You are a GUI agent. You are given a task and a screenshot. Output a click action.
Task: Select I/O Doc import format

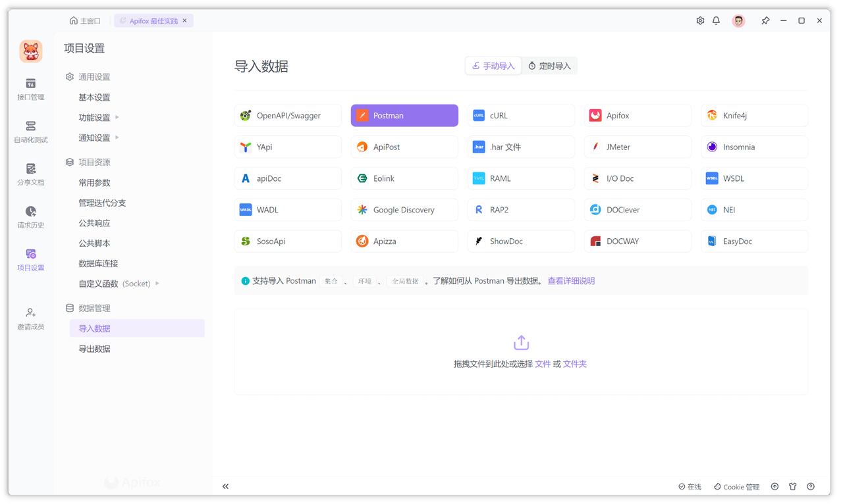pos(638,178)
